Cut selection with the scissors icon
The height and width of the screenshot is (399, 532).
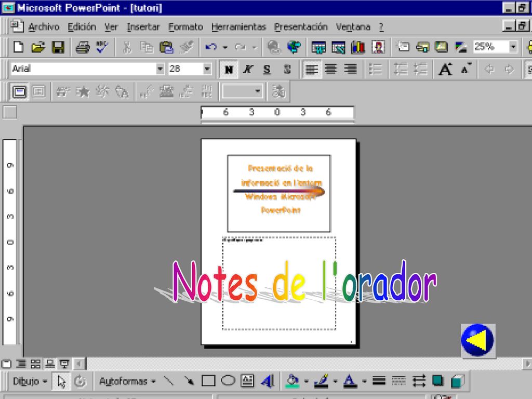click(x=127, y=47)
